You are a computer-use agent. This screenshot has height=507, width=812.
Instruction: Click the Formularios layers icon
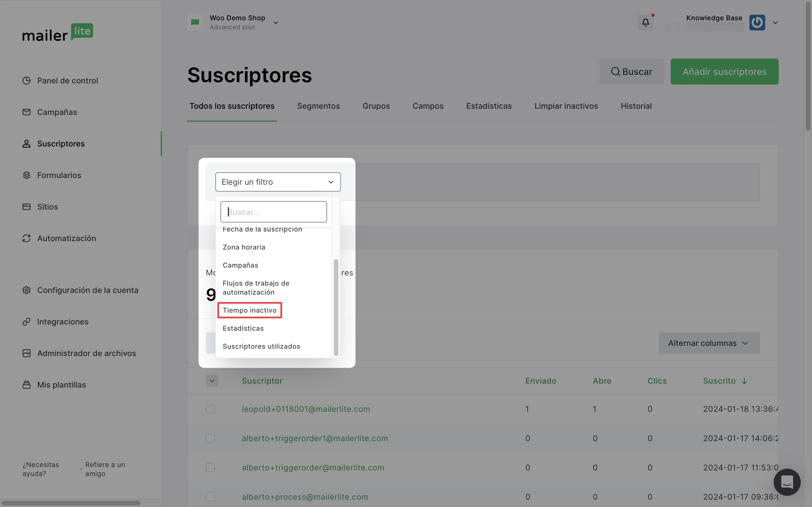pos(27,175)
